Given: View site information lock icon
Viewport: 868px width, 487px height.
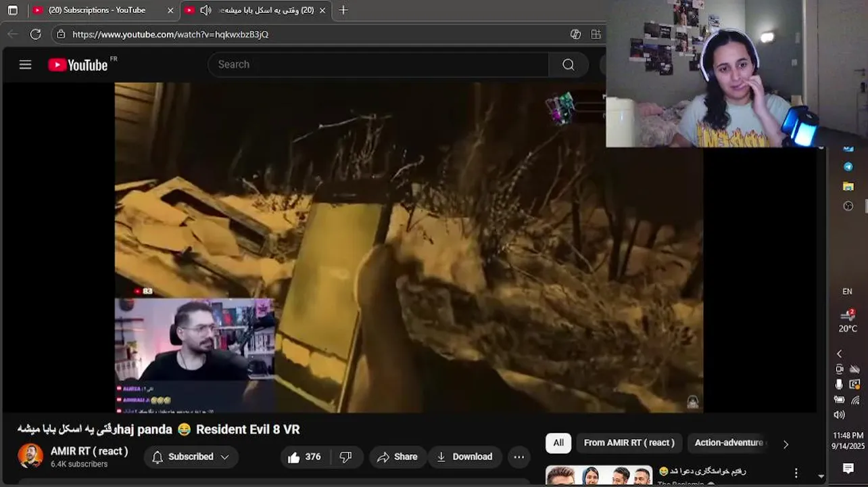Looking at the screenshot, I should click(61, 34).
